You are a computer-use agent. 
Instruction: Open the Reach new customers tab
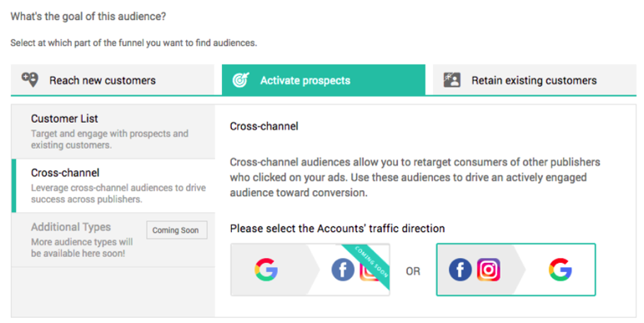coord(113,80)
